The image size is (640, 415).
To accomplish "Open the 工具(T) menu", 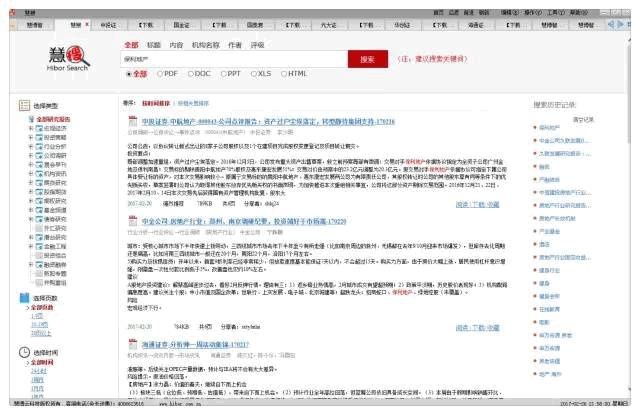I will coord(556,13).
